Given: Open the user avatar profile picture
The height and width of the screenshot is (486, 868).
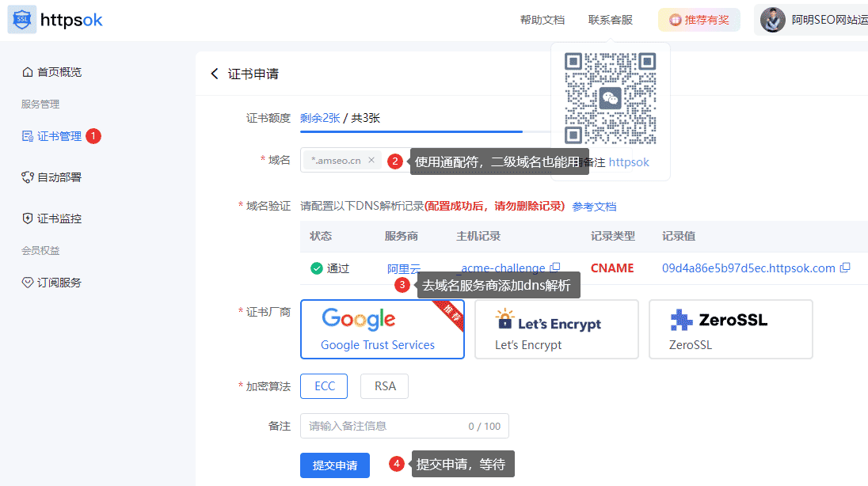Looking at the screenshot, I should (773, 20).
